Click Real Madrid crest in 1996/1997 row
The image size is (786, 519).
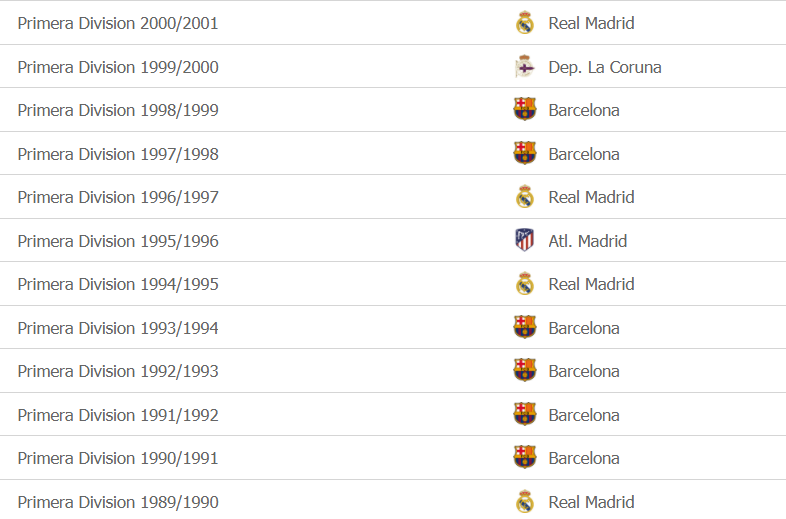(525, 197)
